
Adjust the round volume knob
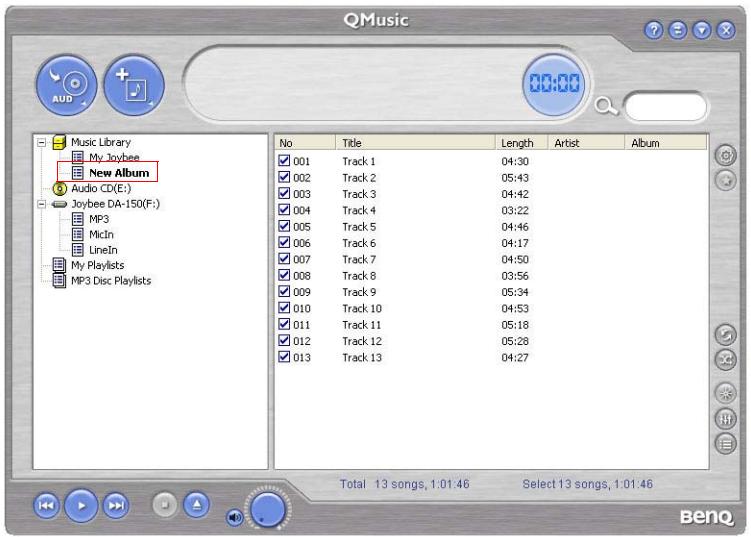coord(268,510)
